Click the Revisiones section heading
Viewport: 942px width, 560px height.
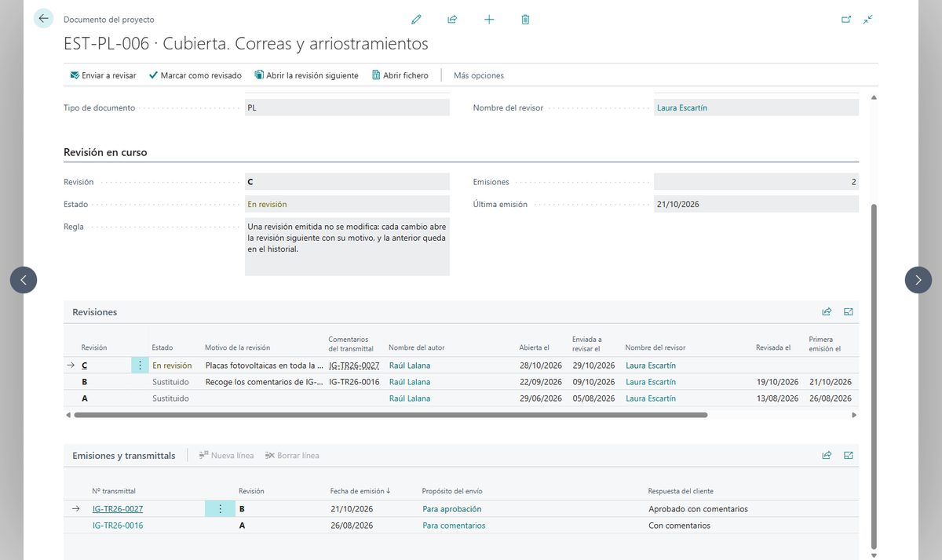[94, 311]
